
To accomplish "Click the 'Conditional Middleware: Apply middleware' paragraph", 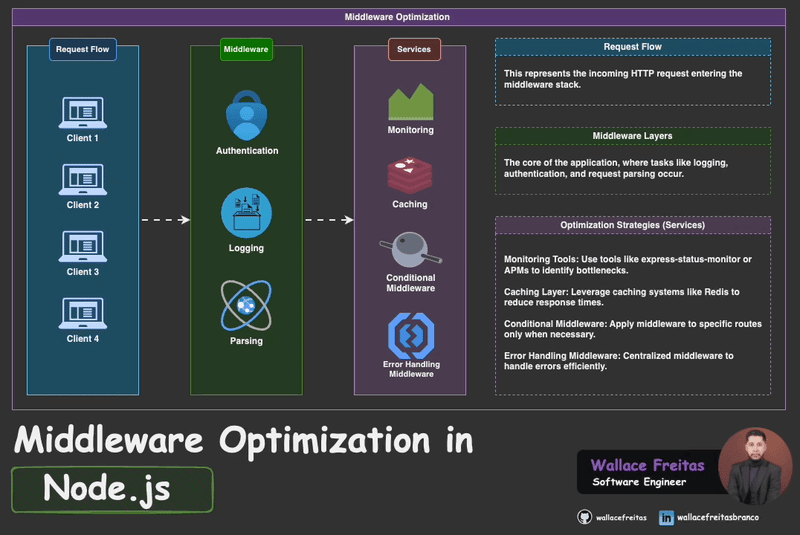I will pyautogui.click(x=633, y=329).
